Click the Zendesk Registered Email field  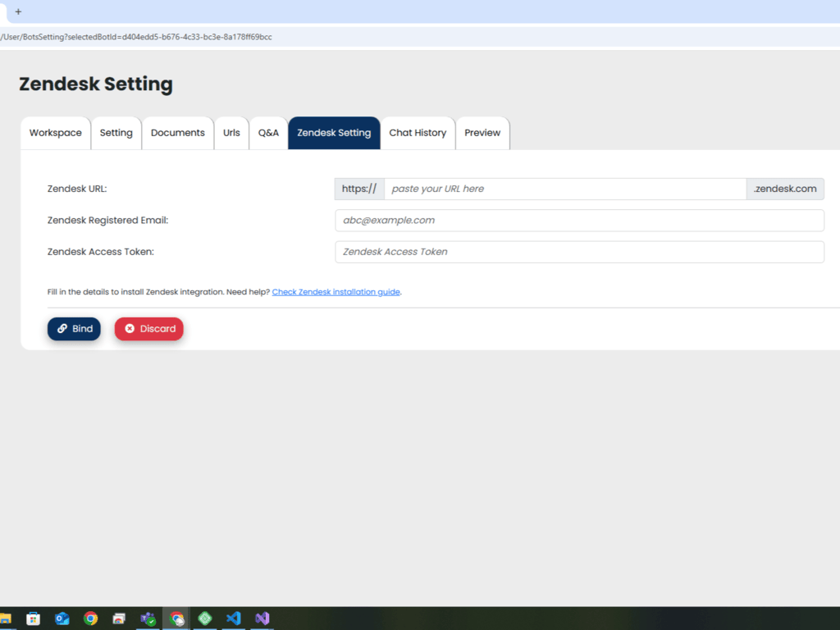579,221
